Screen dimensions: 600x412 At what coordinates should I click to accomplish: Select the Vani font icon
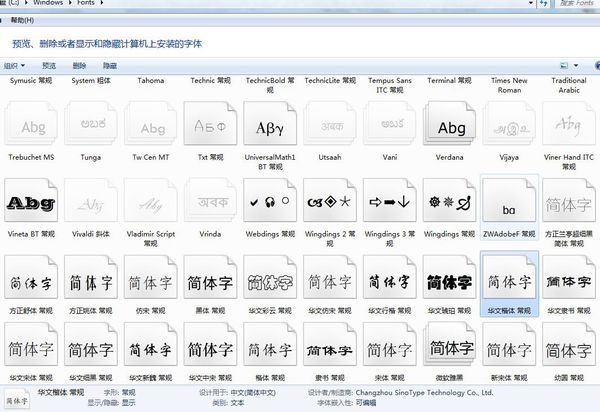(x=390, y=123)
